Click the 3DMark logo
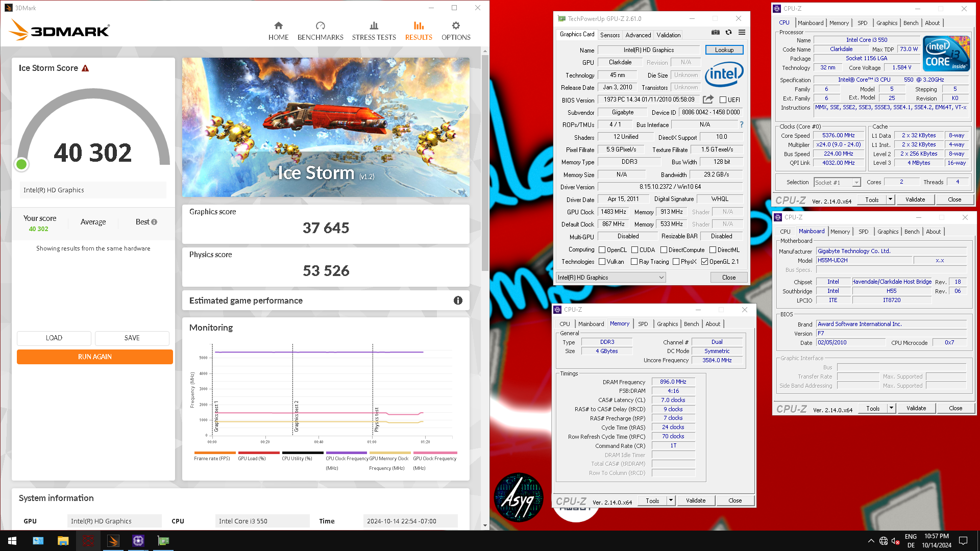The height and width of the screenshot is (551, 980). coord(59,30)
